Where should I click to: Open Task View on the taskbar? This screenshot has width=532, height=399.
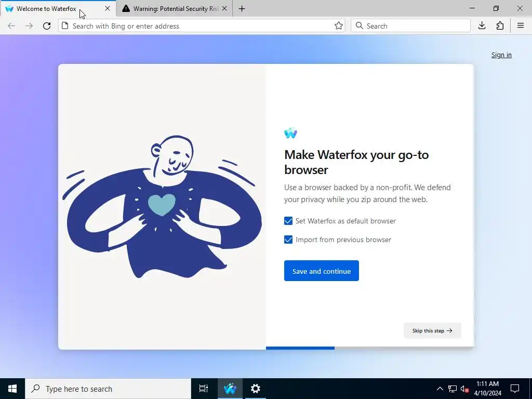203,389
